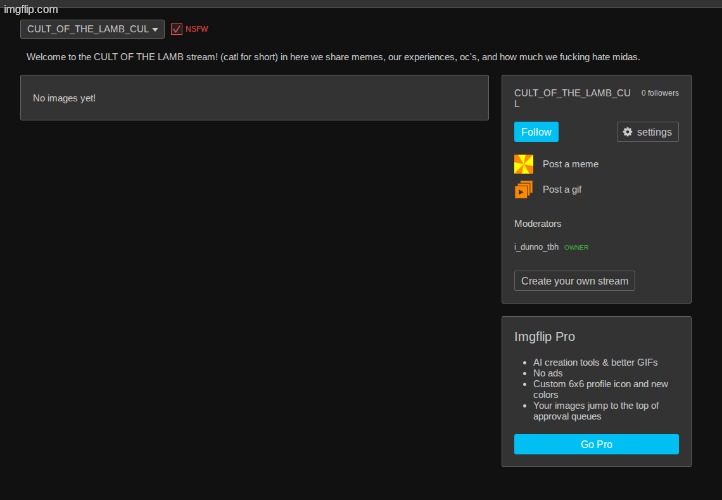722x500 pixels.
Task: Click the green OWNER label
Action: coord(576,248)
